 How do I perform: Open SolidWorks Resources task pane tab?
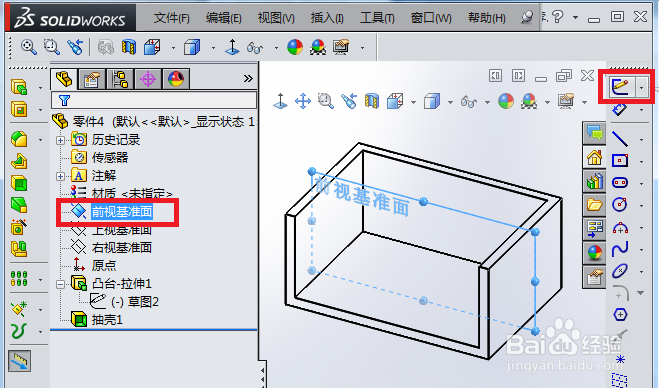click(594, 158)
